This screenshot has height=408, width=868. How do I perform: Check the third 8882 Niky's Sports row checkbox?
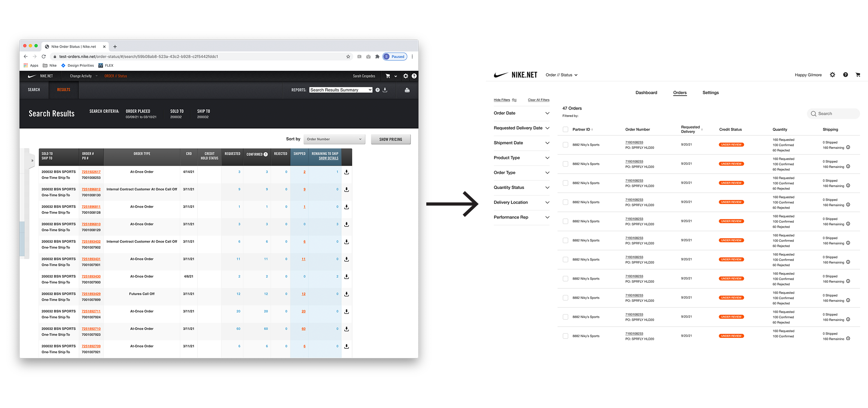[565, 183]
